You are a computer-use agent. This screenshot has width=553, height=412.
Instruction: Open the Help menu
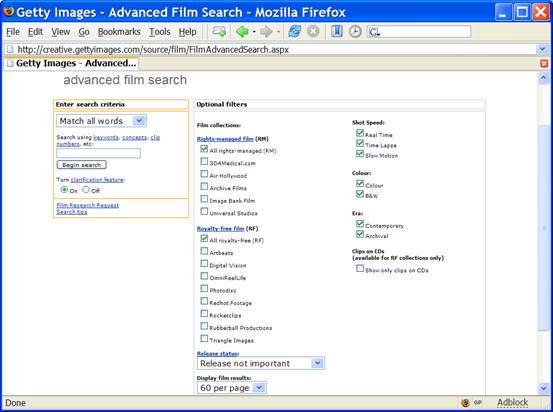click(187, 32)
